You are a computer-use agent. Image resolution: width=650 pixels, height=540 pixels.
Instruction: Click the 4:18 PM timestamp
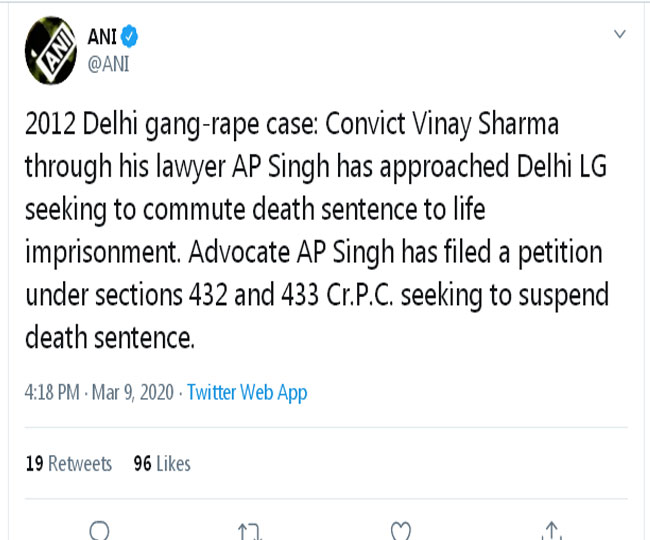pos(50,392)
